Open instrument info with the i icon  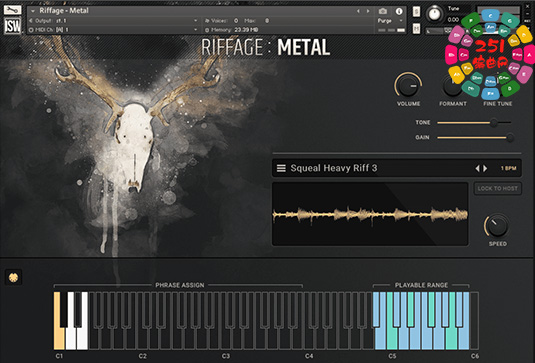coord(399,11)
